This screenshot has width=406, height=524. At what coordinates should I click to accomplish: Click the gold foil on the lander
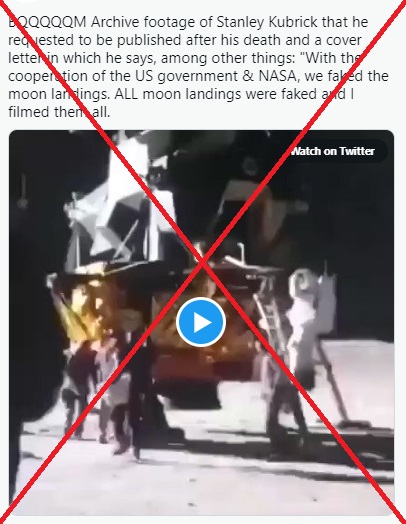pos(82,311)
